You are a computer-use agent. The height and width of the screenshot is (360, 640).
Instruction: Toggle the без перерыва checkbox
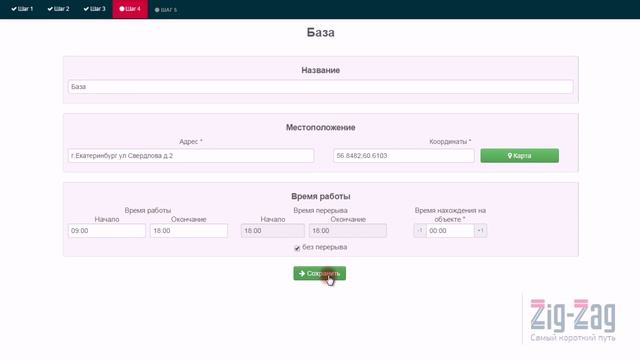point(297,248)
